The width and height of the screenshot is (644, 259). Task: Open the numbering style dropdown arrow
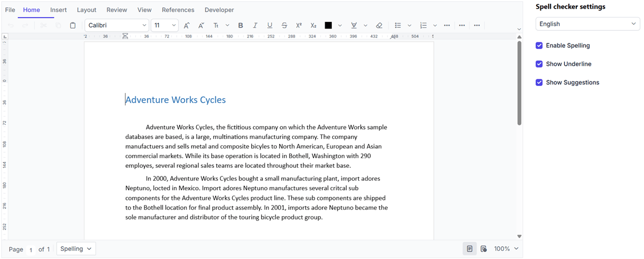435,25
